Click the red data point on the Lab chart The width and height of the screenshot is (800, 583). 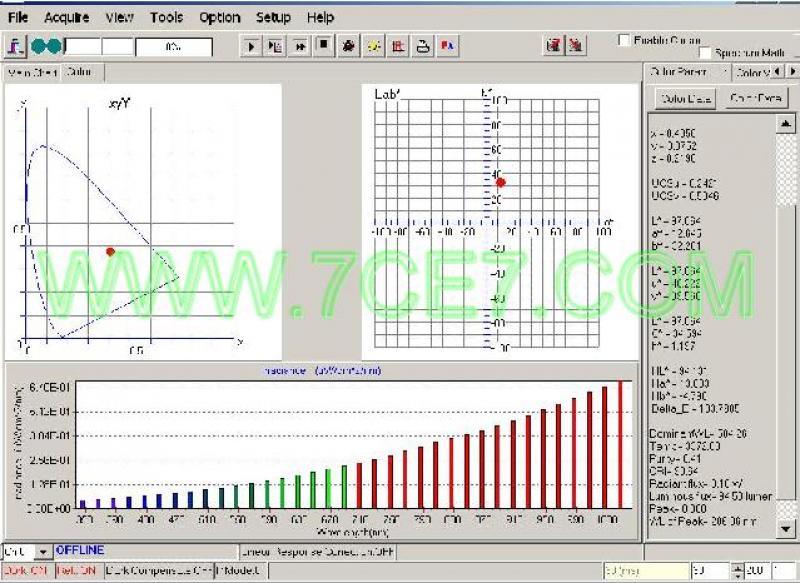pyautogui.click(x=501, y=182)
